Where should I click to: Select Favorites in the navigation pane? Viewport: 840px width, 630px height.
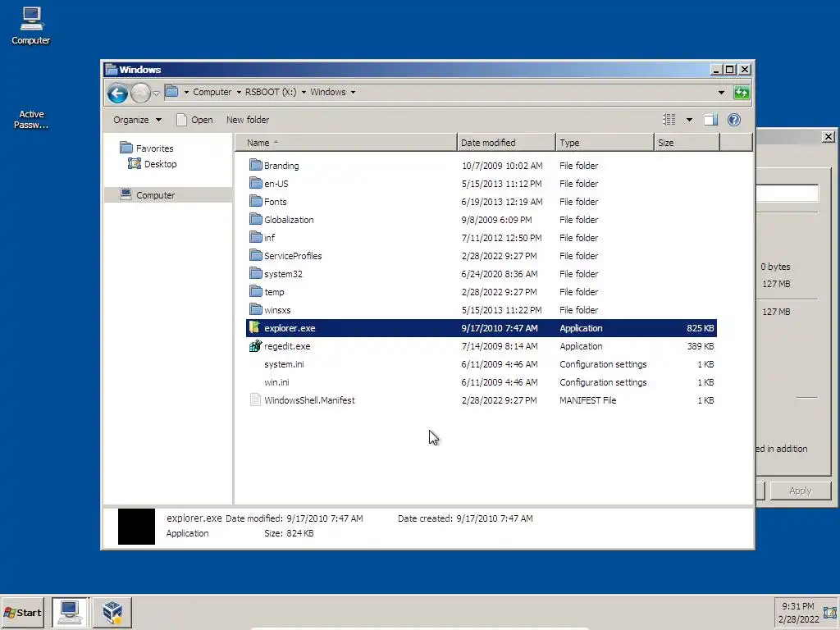[x=147, y=148]
